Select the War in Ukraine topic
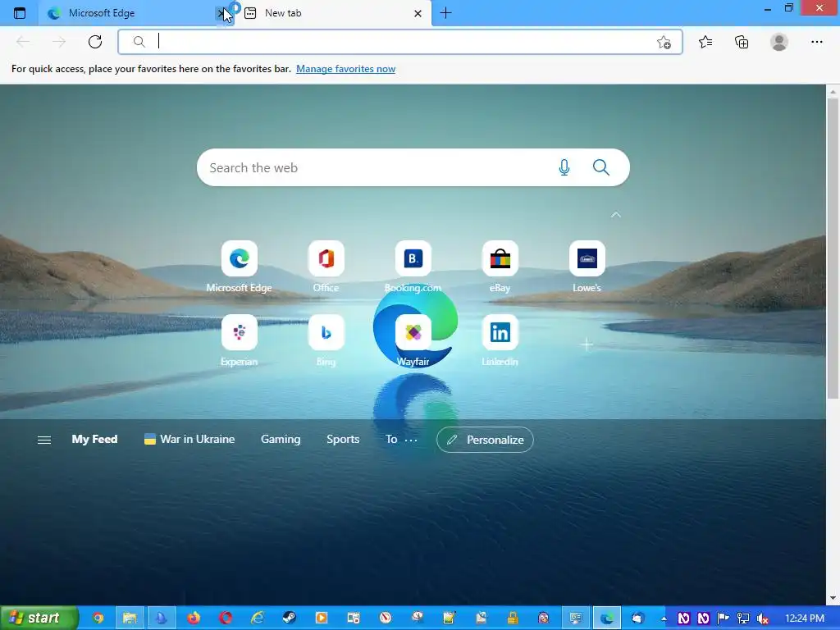The image size is (840, 630). [x=189, y=440]
